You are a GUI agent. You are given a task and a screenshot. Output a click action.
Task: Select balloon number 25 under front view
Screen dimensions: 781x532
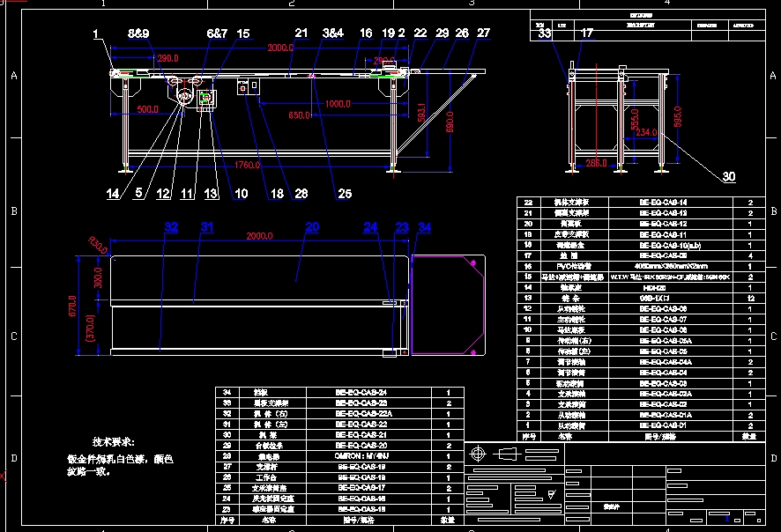click(x=345, y=193)
